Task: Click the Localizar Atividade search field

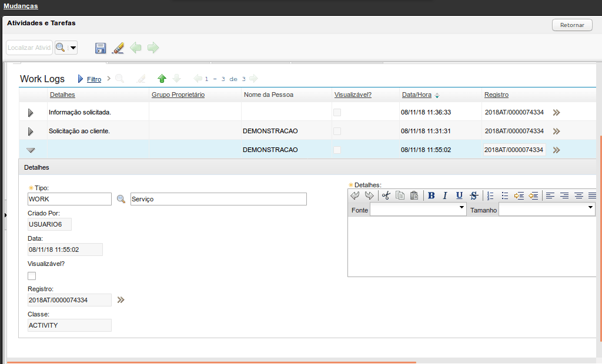Action: click(29, 48)
